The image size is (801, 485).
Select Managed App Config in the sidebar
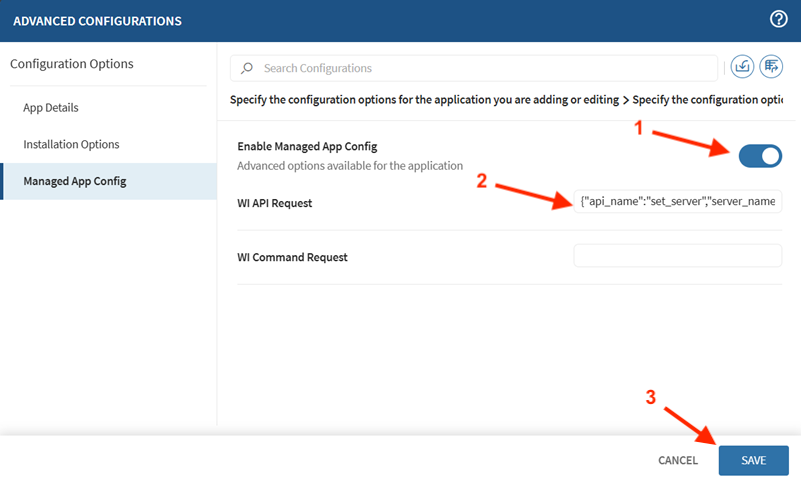[x=75, y=181]
